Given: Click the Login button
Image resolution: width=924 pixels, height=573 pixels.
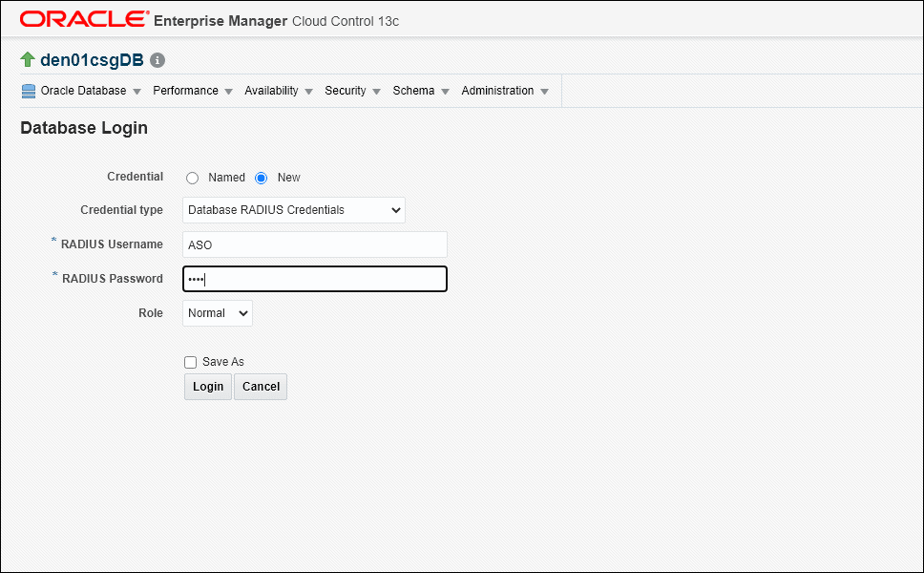Looking at the screenshot, I should [x=207, y=386].
